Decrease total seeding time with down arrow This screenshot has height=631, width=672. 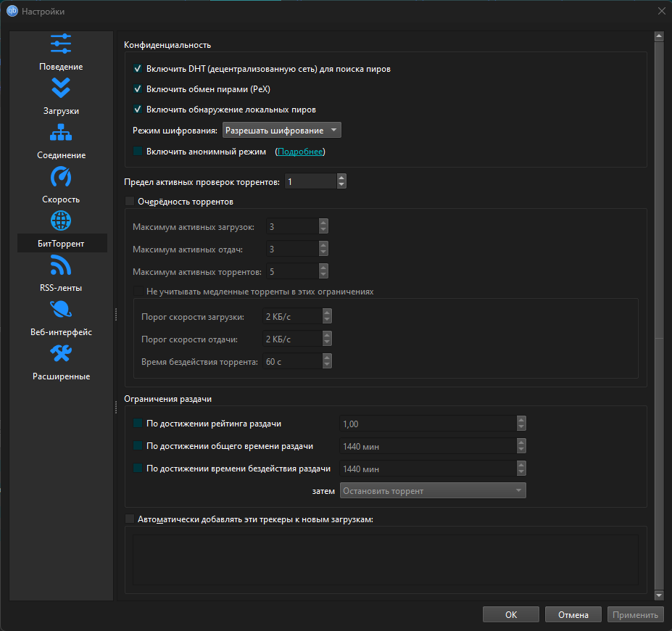coord(521,450)
